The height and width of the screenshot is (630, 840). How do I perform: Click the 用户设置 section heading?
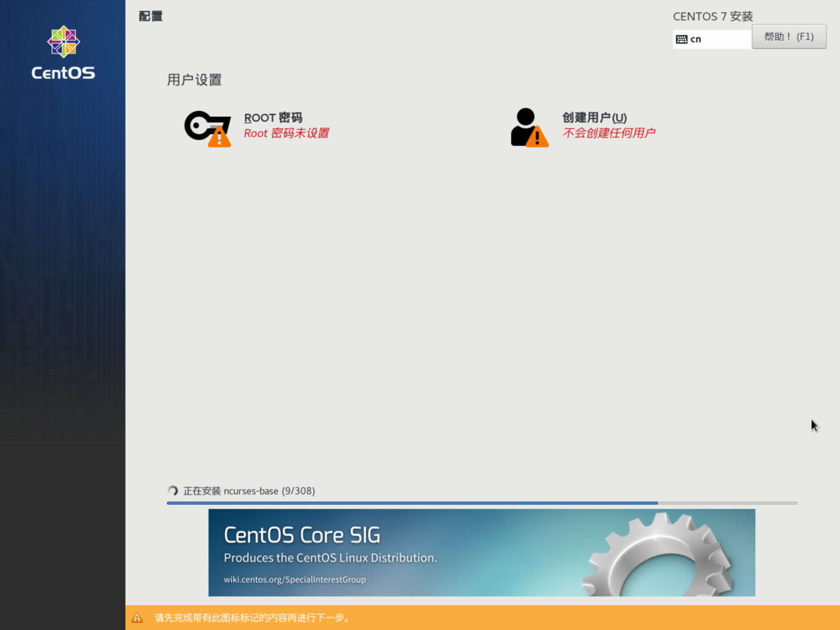click(194, 80)
